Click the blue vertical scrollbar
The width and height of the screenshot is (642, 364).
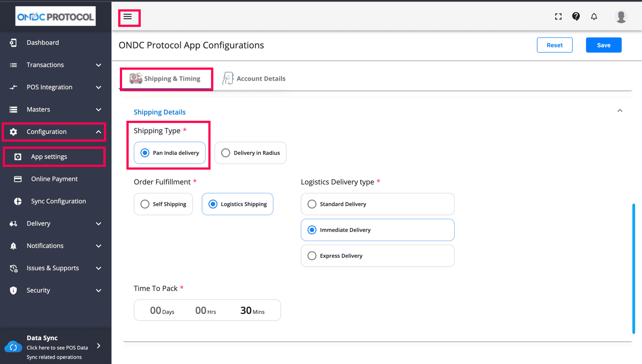pos(633,269)
